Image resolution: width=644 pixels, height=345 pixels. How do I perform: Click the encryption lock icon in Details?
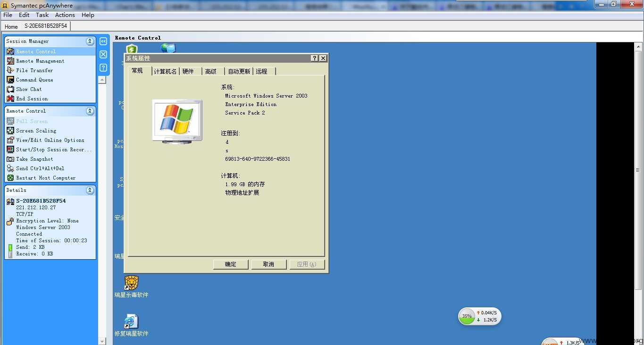pos(10,221)
